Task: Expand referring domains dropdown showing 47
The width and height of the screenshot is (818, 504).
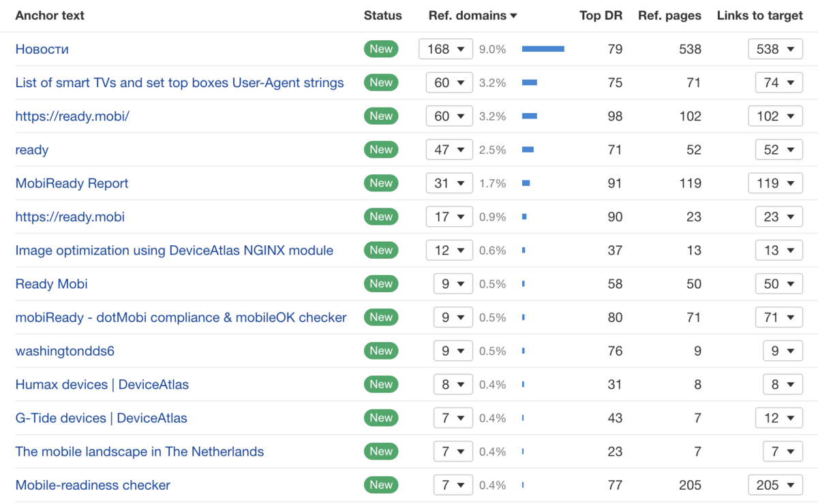Action: click(x=449, y=150)
